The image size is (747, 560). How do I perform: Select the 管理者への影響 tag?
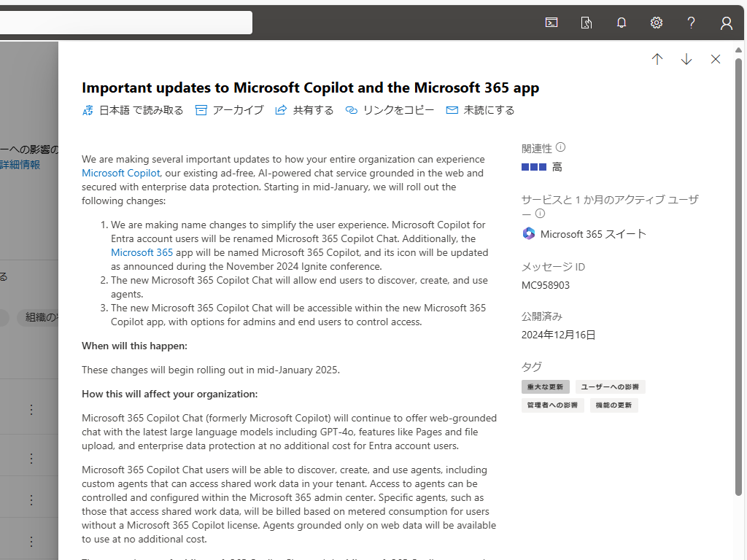pyautogui.click(x=553, y=405)
